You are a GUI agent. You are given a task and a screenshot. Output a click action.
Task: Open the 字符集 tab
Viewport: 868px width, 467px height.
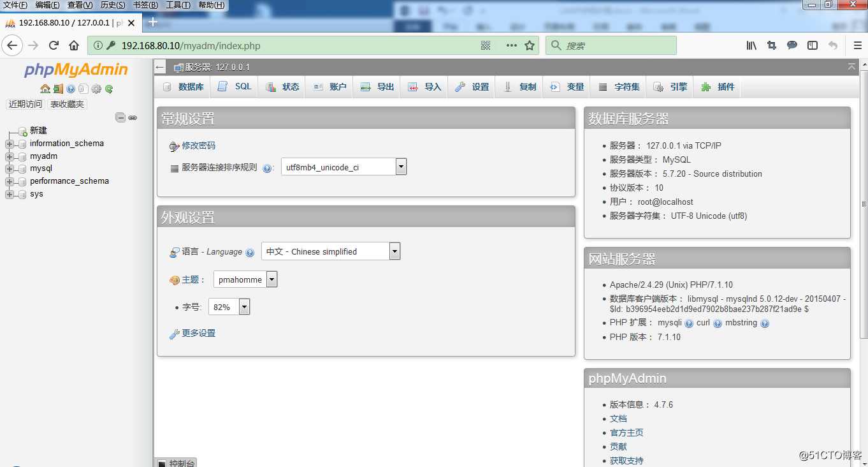click(619, 87)
